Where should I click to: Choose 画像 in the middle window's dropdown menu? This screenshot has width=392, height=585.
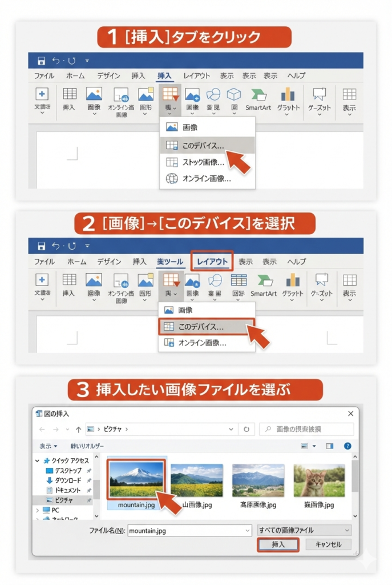(x=207, y=310)
